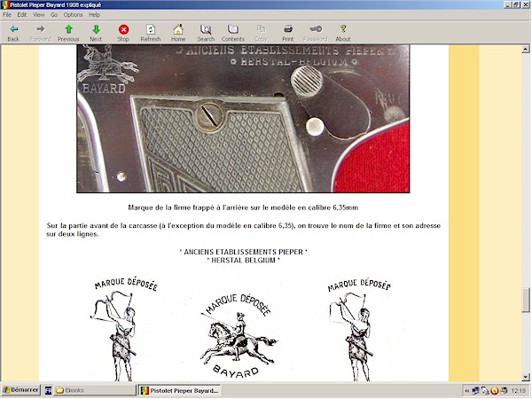
Task: Jump to the Previous page
Action: pyautogui.click(x=68, y=33)
